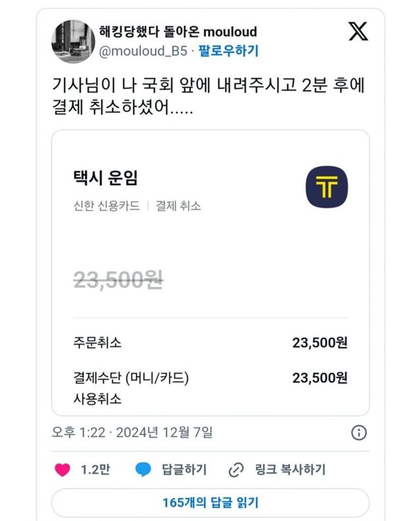Image resolution: width=420 pixels, height=521 pixels.
Task: Click the 1.2만 likes count
Action: coord(95,470)
